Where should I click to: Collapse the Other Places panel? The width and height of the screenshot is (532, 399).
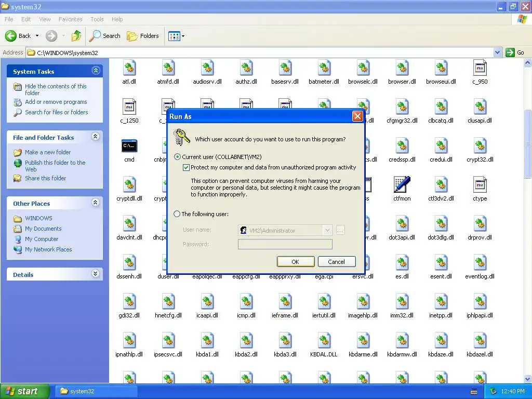pyautogui.click(x=96, y=203)
